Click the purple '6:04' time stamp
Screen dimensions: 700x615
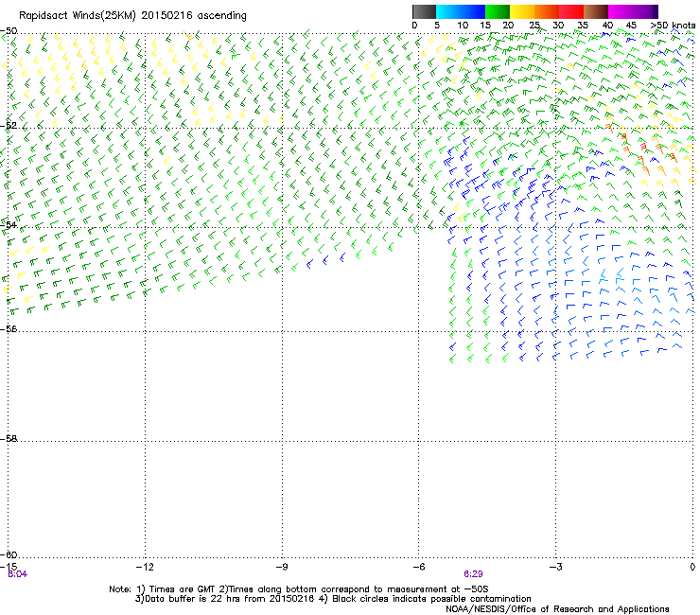tap(18, 574)
